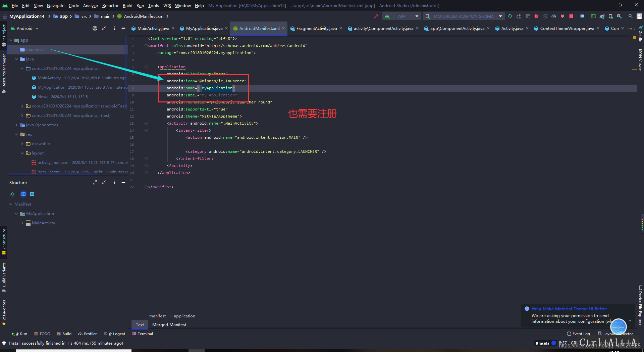Hide the Structure panel with minus icon

123,182
